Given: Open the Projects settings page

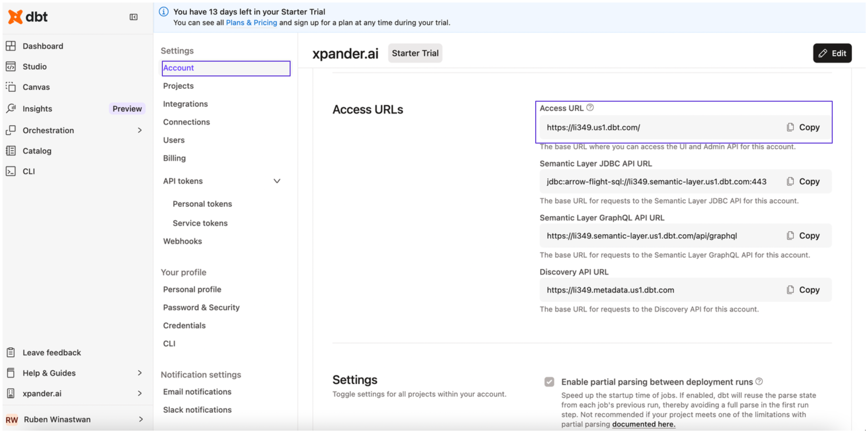Looking at the screenshot, I should (x=178, y=86).
